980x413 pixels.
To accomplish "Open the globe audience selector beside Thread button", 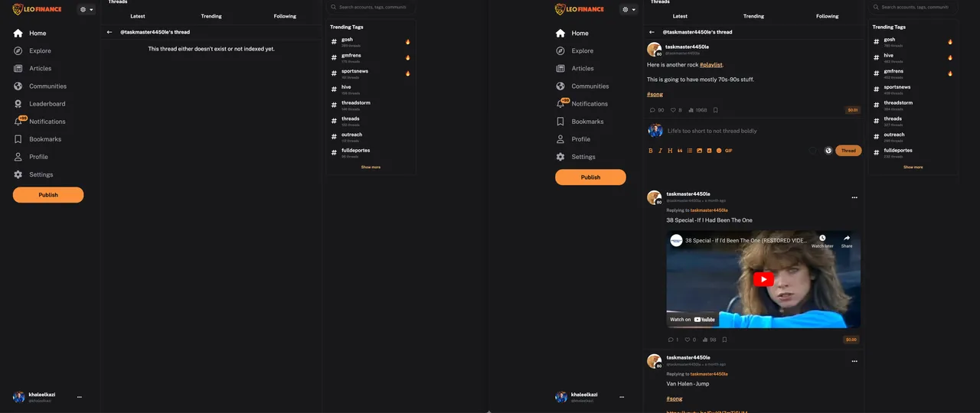I will [828, 151].
